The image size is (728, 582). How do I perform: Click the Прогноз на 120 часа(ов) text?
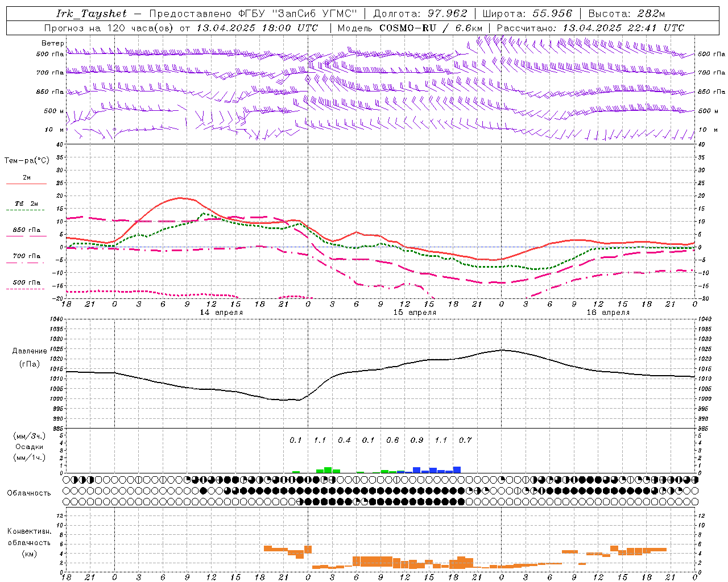(109, 28)
